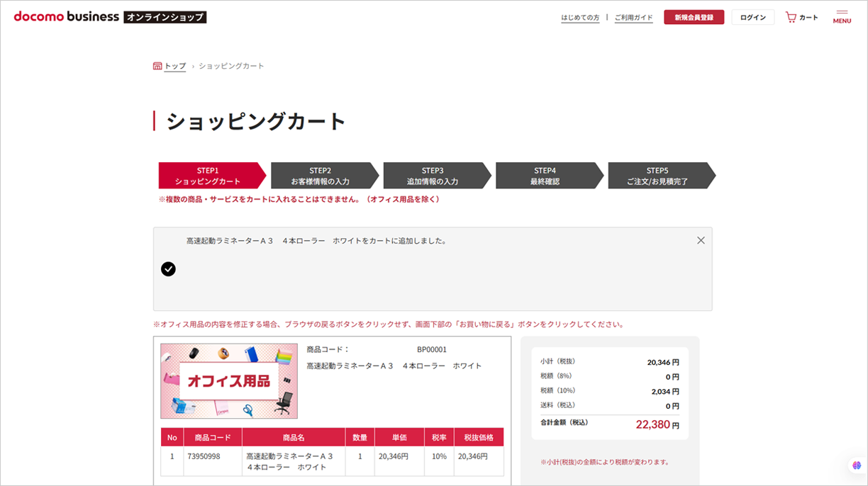Click the docomo business logo
The width and height of the screenshot is (868, 486).
click(x=67, y=17)
